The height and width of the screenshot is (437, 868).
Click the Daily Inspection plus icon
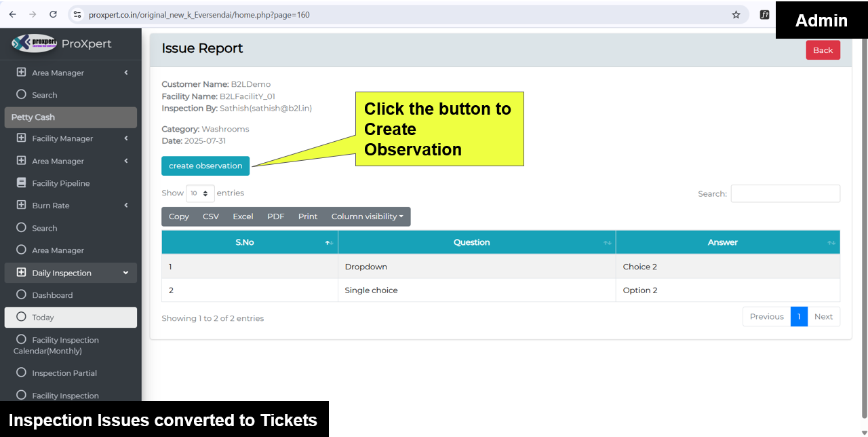[x=21, y=273]
